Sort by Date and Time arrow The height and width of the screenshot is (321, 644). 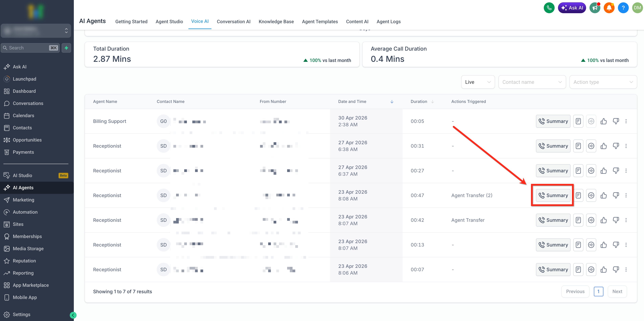(x=392, y=102)
